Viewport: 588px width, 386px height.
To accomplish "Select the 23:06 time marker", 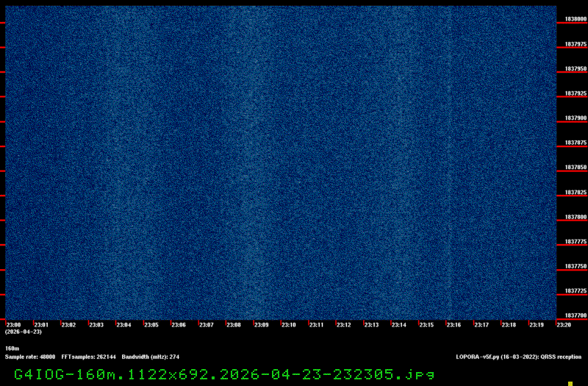I will 179,325.
